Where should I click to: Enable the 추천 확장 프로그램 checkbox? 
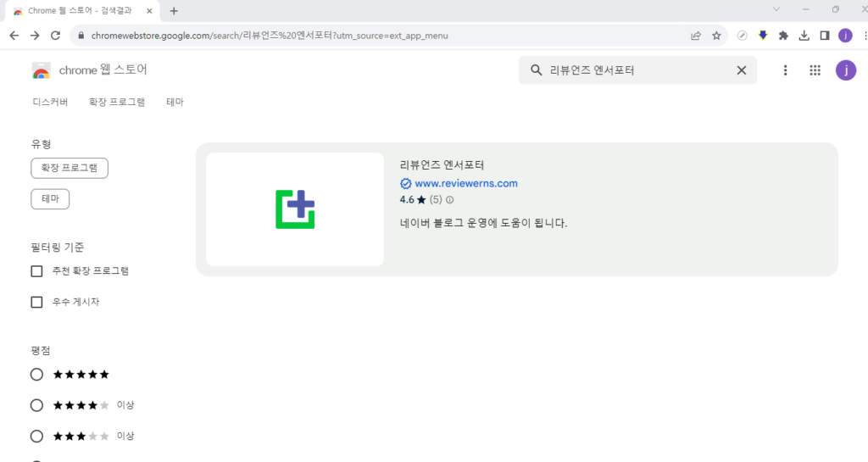[x=36, y=271]
